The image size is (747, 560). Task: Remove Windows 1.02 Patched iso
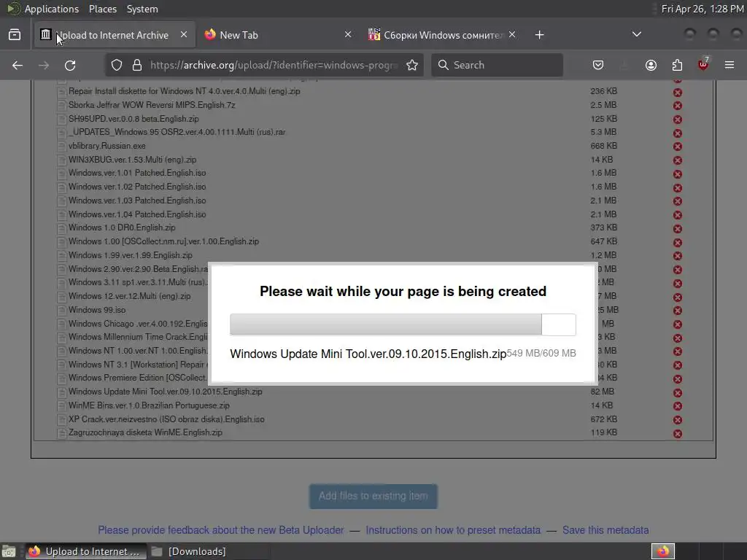678,187
